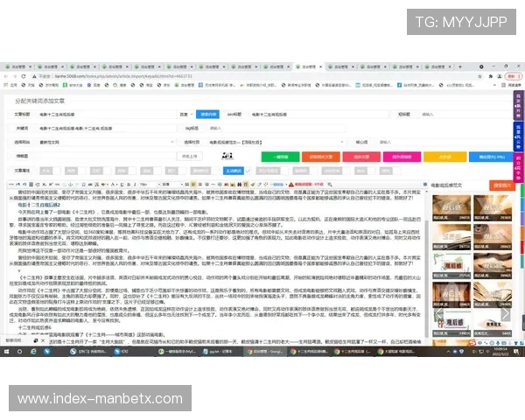Click the browser forward arrow
Screen dimensions: 525x420
click(14, 76)
